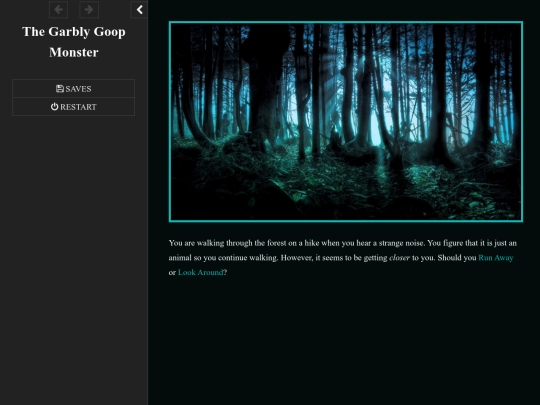This screenshot has width=540, height=405.
Task: Click the forward arrow history button
Action: point(89,9)
